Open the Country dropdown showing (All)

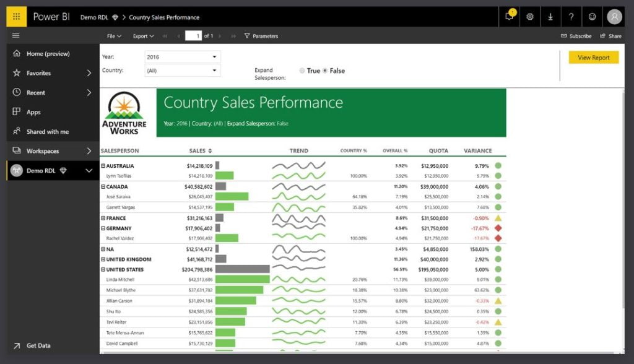tap(183, 71)
